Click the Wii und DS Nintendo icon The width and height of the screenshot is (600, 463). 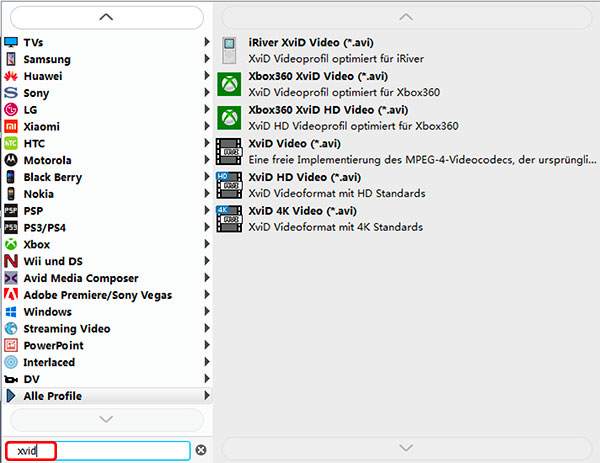click(11, 261)
